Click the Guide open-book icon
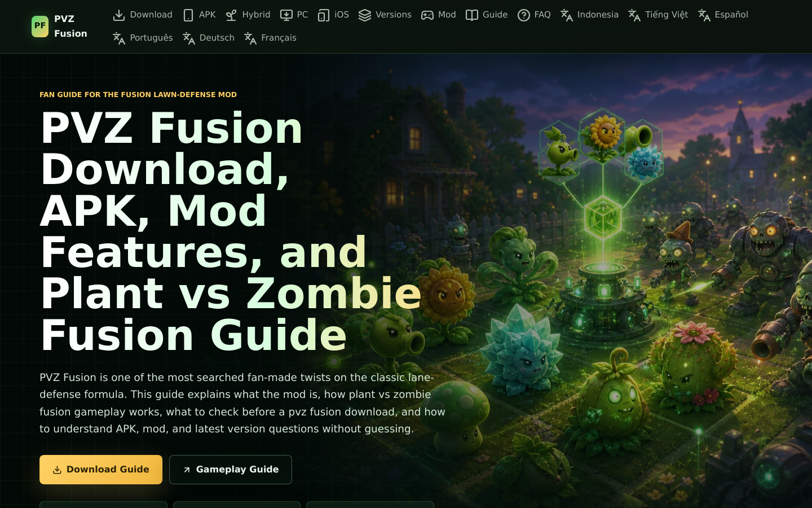Image resolution: width=812 pixels, height=508 pixels. click(472, 15)
